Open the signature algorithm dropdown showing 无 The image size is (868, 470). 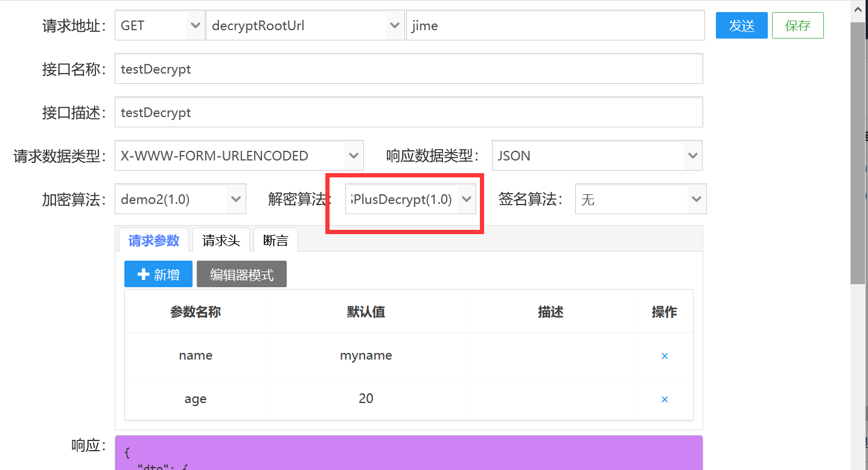pos(640,199)
